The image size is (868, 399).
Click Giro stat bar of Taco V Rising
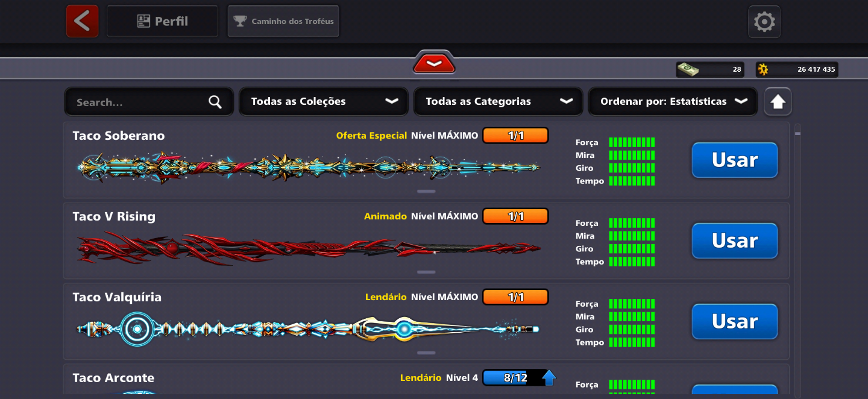(632, 249)
